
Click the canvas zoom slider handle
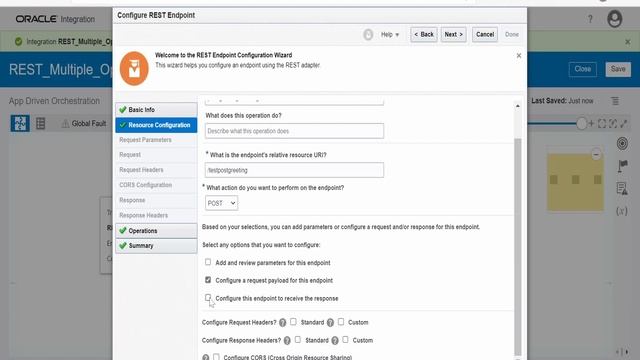click(581, 123)
